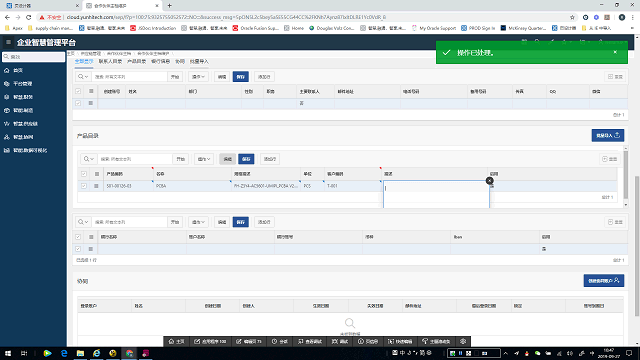Open the row actions menu for product 501-00136-03

coord(96,186)
